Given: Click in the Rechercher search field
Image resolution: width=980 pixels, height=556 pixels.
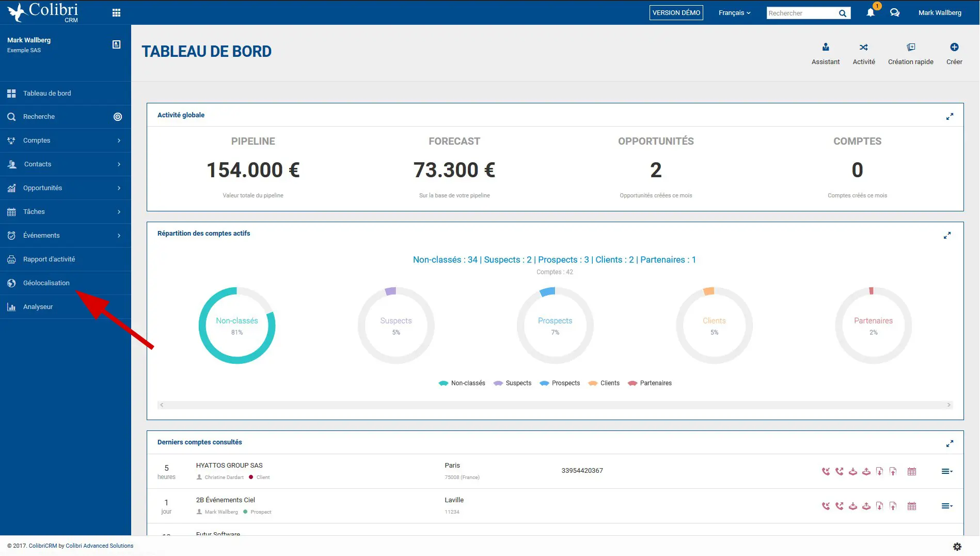Looking at the screenshot, I should [x=801, y=13].
